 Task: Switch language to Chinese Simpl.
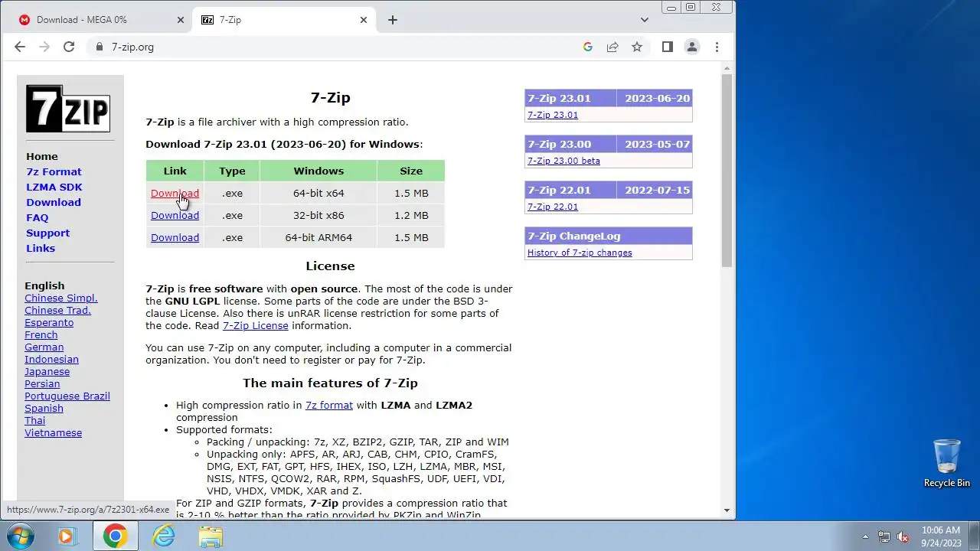point(61,298)
